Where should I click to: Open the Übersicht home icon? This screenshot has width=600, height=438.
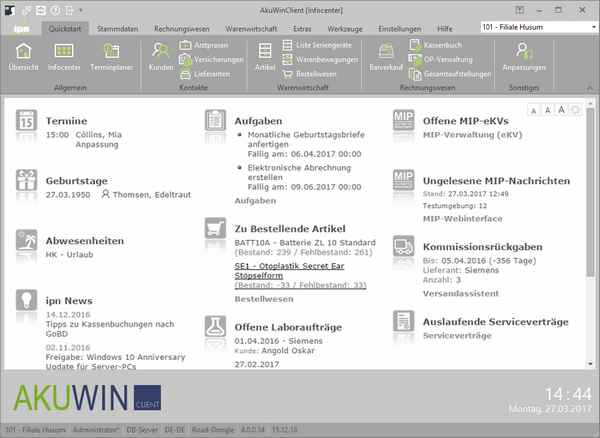[x=24, y=57]
